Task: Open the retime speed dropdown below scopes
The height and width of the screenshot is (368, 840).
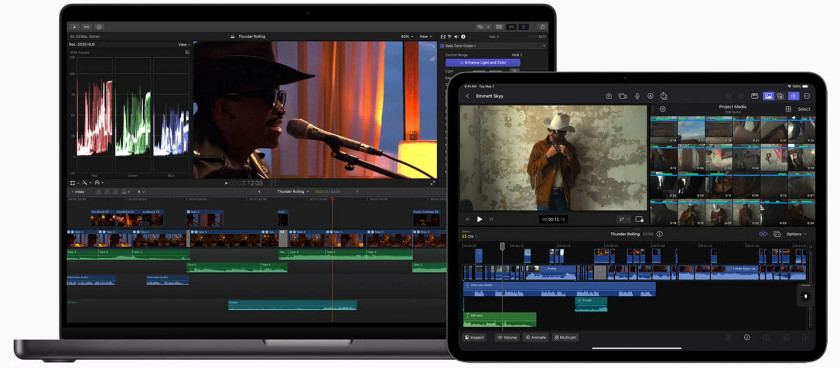Action: click(99, 183)
